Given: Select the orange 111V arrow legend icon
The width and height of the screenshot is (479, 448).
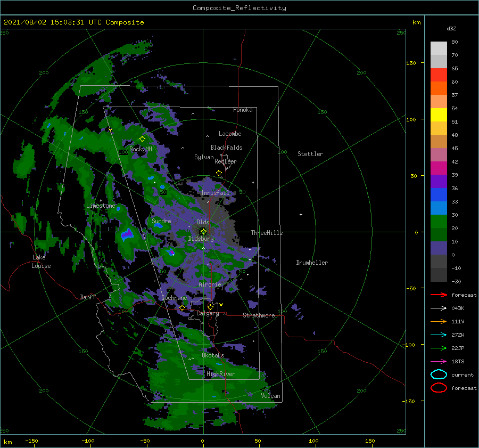Looking at the screenshot, I should pyautogui.click(x=439, y=321).
